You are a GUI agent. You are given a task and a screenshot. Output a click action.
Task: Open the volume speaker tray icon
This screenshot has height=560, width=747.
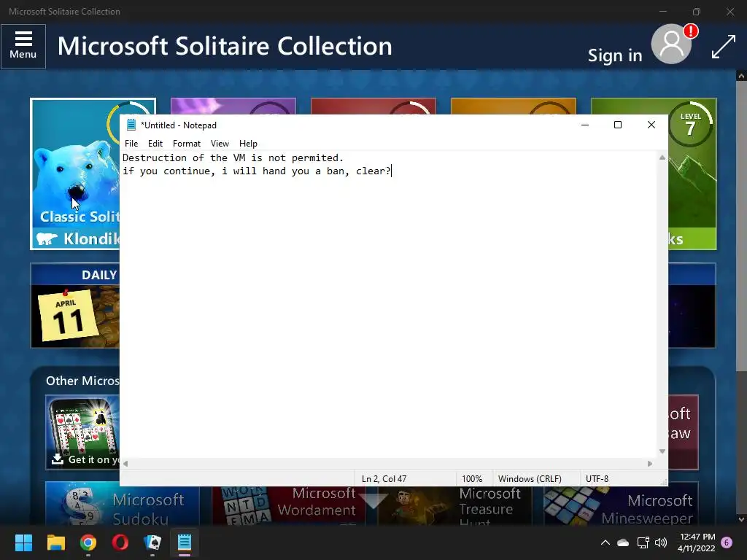click(661, 542)
